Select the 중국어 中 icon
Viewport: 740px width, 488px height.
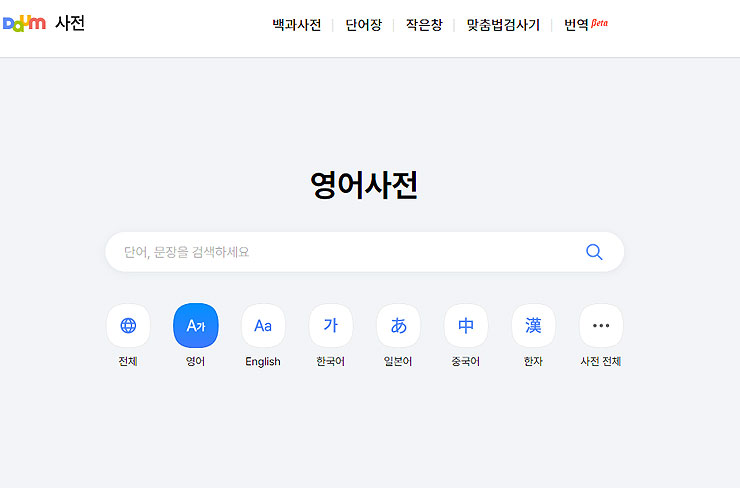466,326
